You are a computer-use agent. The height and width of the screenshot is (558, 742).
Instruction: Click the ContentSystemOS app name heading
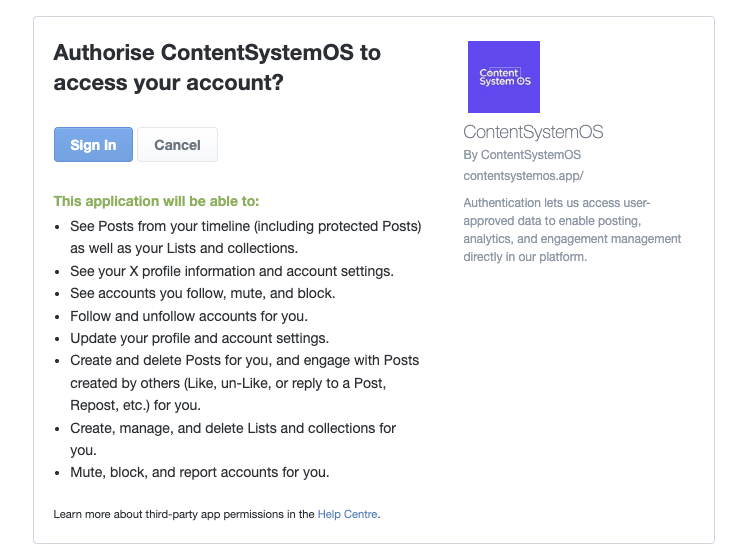[x=533, y=132]
